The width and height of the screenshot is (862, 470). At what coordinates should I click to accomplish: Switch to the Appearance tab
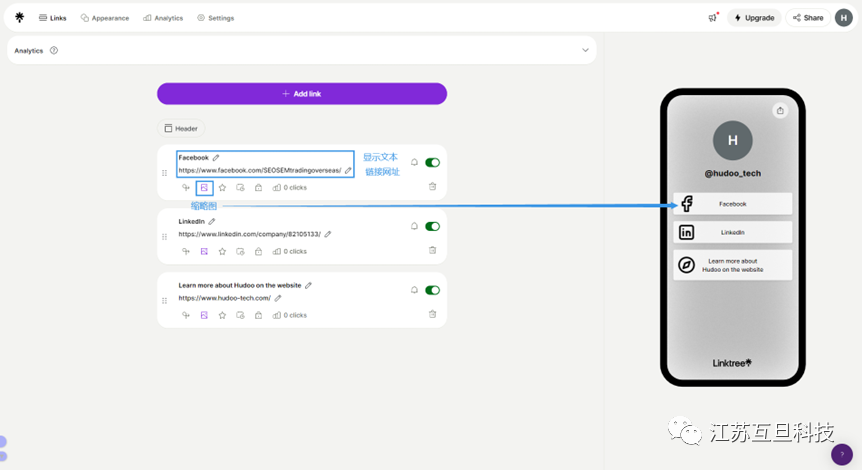point(105,18)
